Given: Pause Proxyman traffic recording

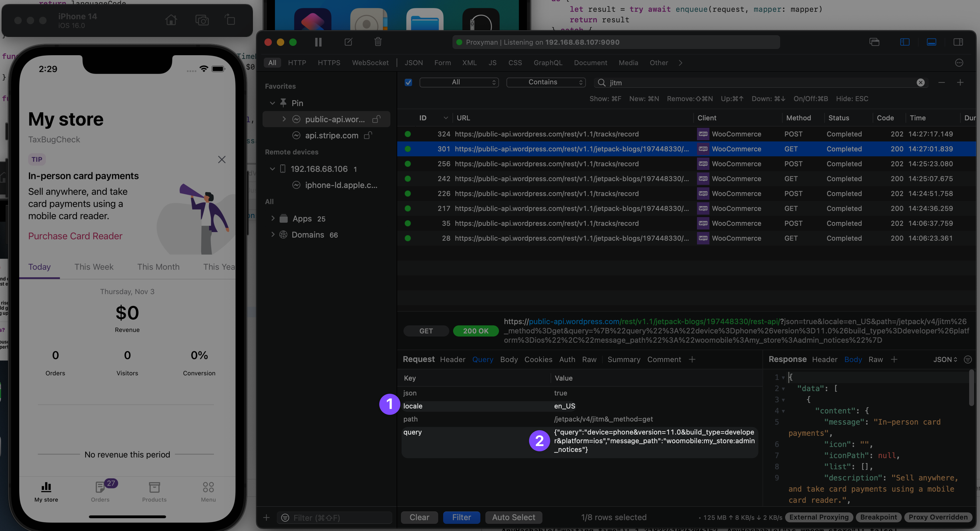Looking at the screenshot, I should [x=318, y=42].
